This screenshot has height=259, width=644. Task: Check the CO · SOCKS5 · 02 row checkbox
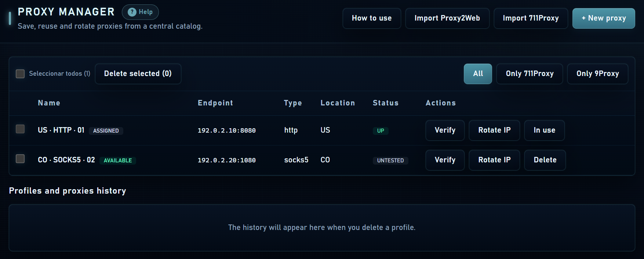tap(20, 159)
